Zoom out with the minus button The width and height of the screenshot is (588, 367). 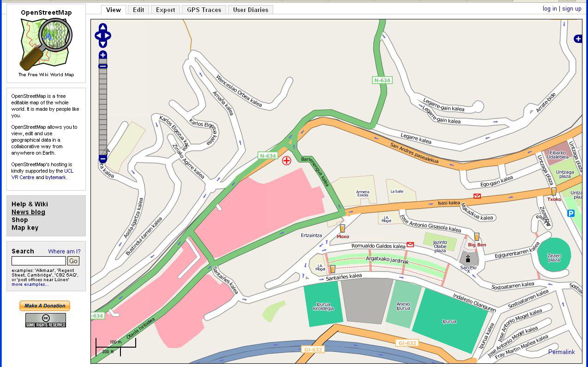coord(103,159)
